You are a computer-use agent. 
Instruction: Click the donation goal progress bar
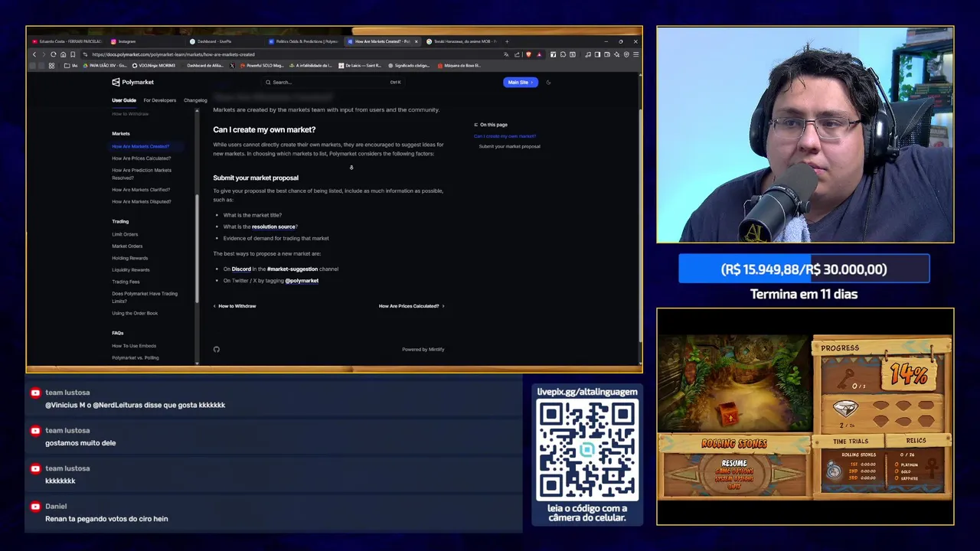[804, 269]
